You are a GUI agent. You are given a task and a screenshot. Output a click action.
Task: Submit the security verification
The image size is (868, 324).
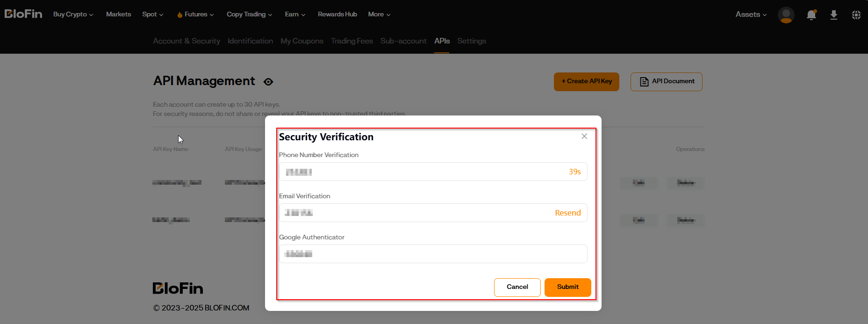click(x=568, y=287)
